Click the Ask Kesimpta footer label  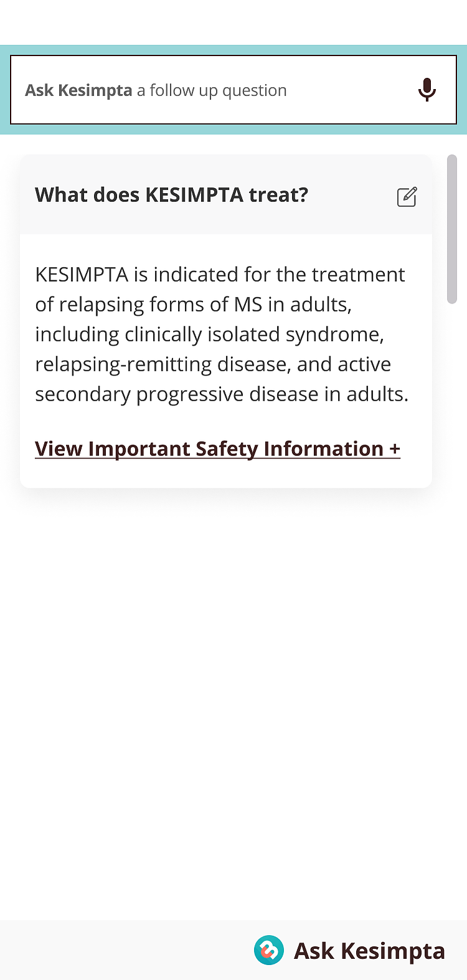[369, 951]
